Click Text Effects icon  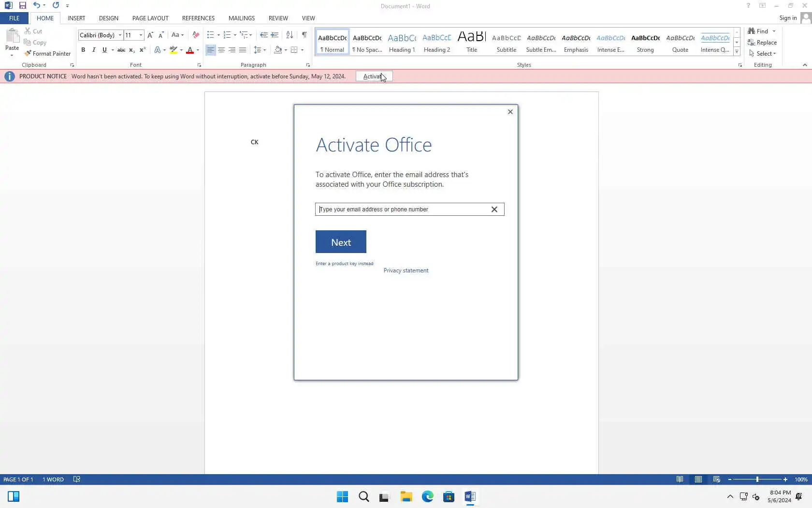[157, 50]
